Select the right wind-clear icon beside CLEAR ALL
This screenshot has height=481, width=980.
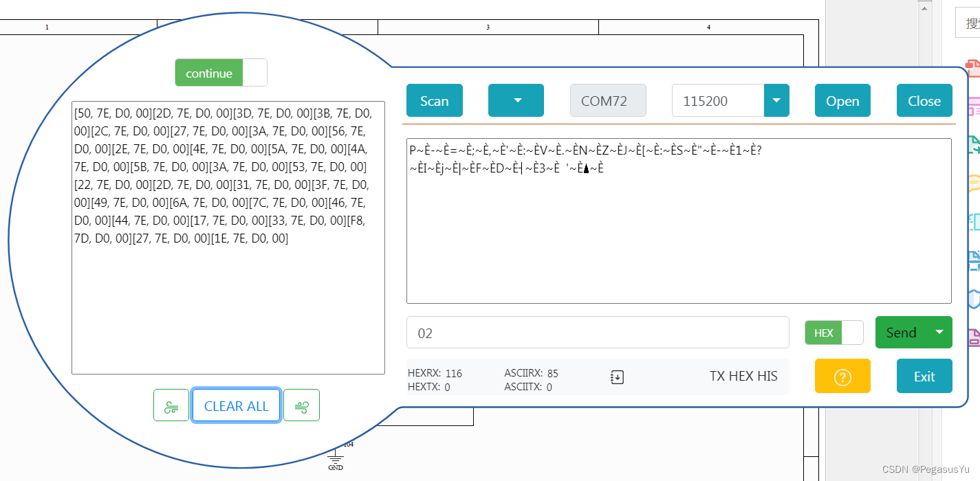pos(301,405)
